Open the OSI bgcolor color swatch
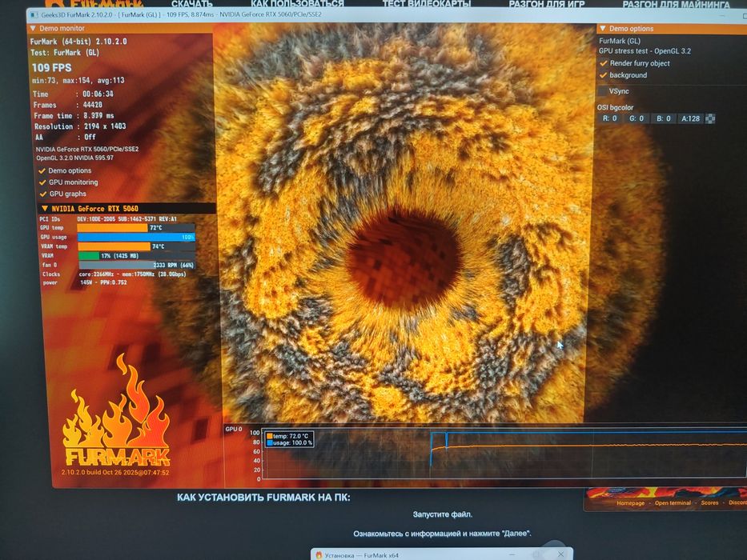747x560 pixels. (x=710, y=118)
